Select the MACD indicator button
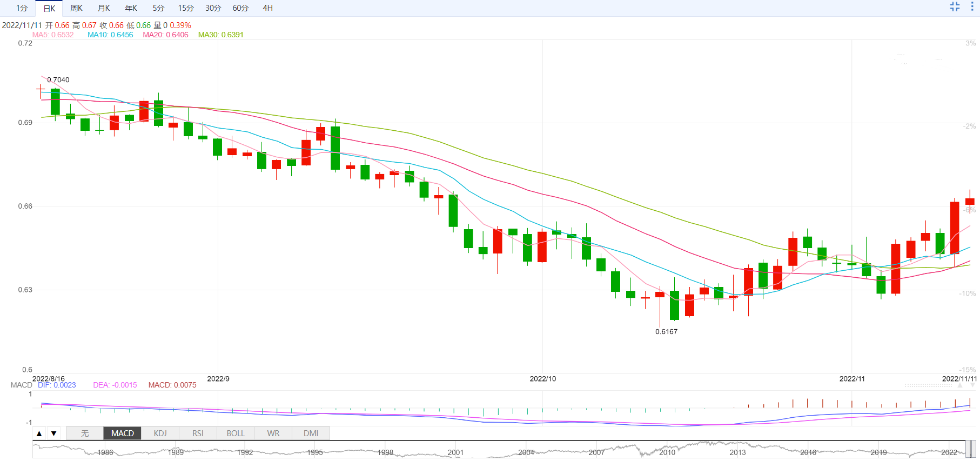 [x=123, y=433]
